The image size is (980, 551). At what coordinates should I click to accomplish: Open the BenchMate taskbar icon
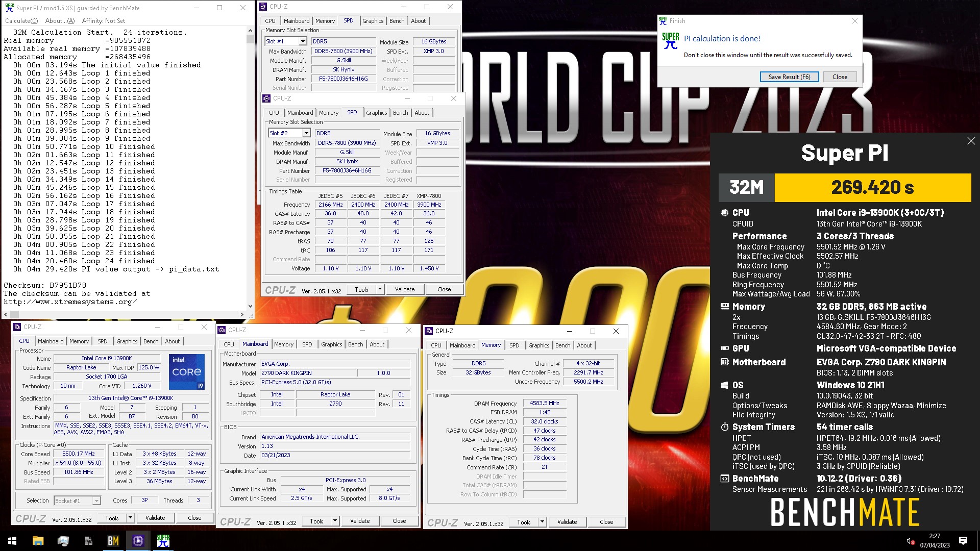113,541
